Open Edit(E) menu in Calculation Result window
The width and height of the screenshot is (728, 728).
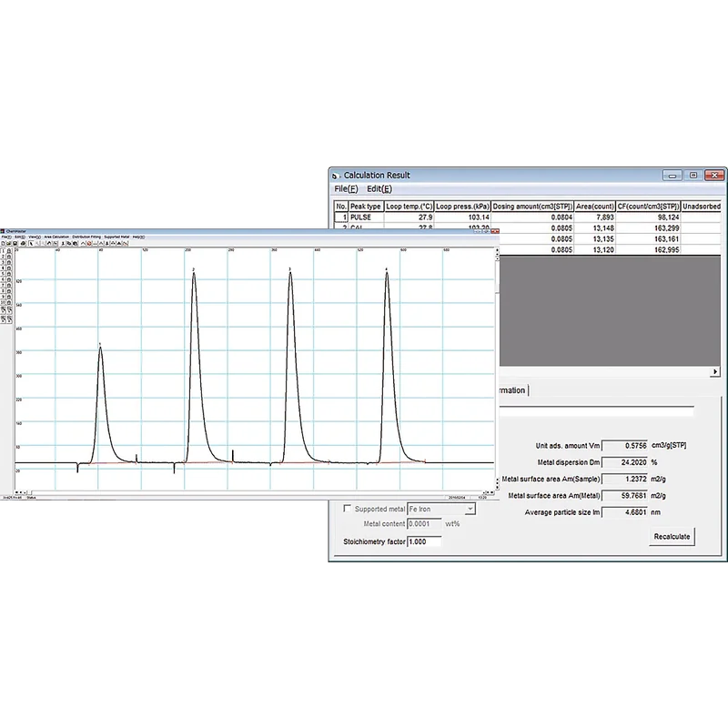pos(379,189)
